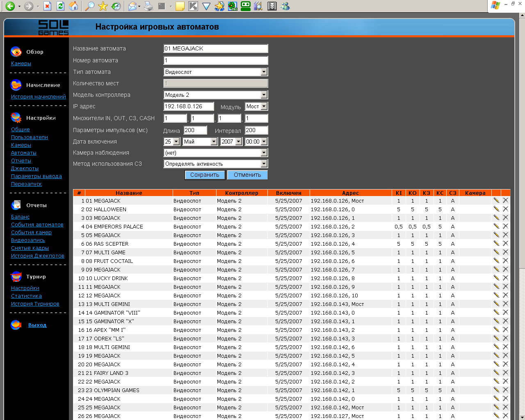Screen dimensions: 525x420
Task: Click the Отчеты sidebar icon
Action: point(16,205)
